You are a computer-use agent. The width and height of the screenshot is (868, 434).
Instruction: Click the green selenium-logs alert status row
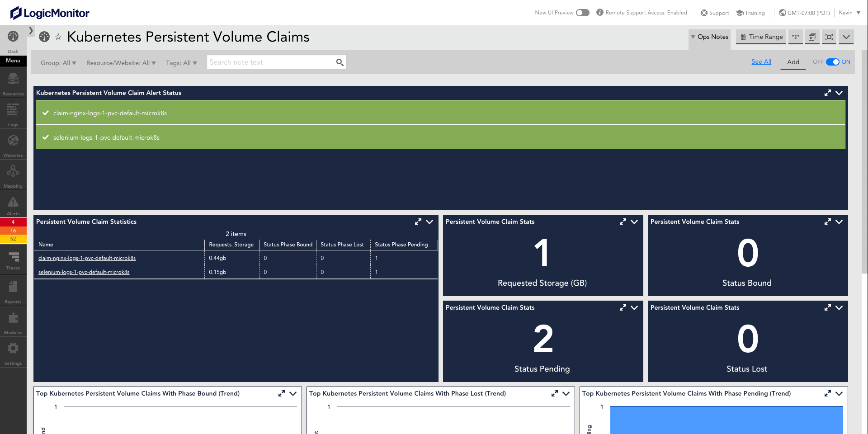(x=440, y=137)
